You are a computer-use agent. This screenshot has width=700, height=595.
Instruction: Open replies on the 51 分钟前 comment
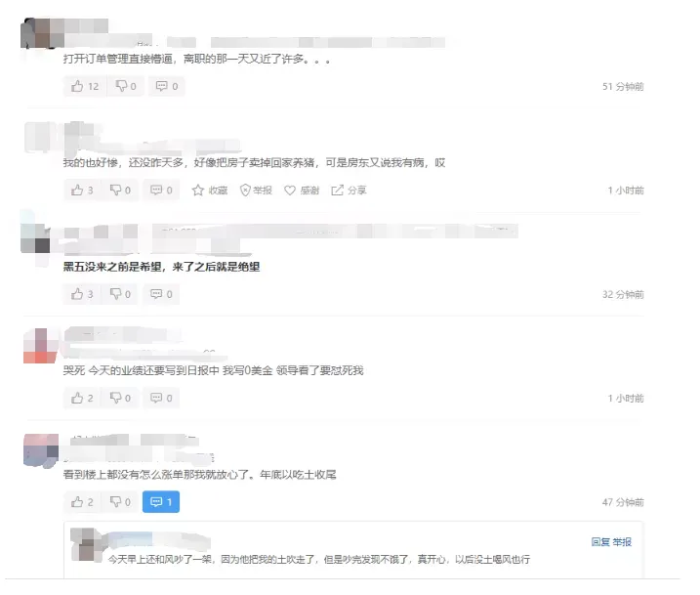point(167,86)
